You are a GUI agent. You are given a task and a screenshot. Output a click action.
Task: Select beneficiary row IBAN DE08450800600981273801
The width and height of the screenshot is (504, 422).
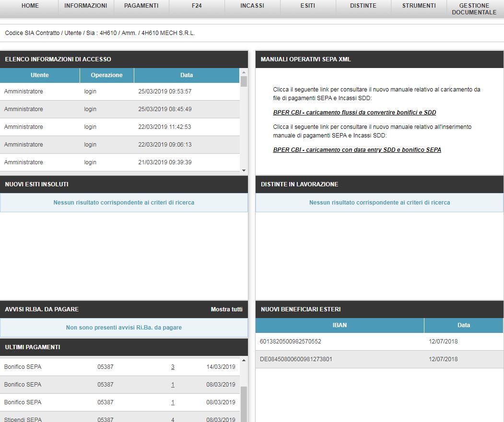[296, 359]
